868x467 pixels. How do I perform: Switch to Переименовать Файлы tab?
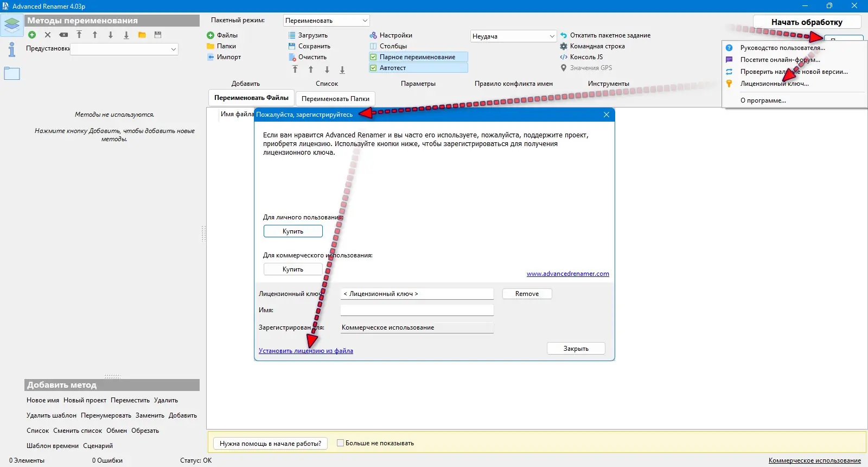[x=251, y=98]
